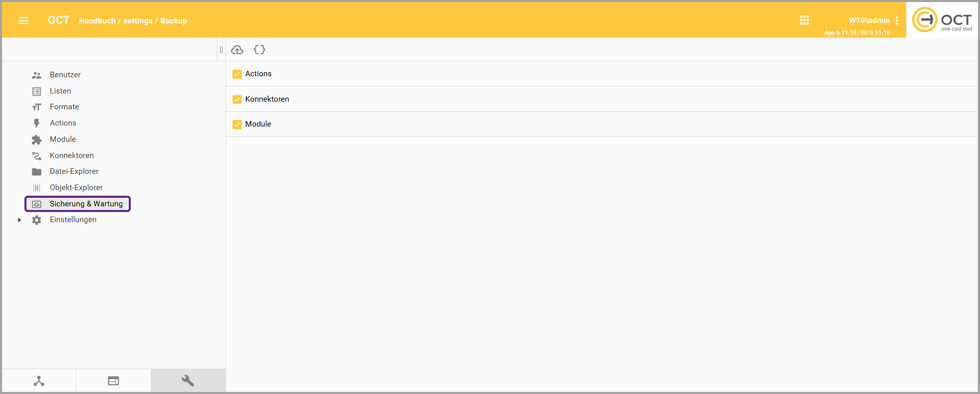Click the sidebar splitter handle
The image size is (980, 394).
221,50
